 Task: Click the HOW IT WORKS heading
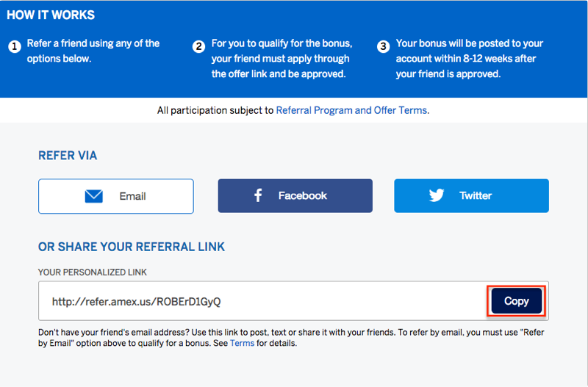coord(51,15)
